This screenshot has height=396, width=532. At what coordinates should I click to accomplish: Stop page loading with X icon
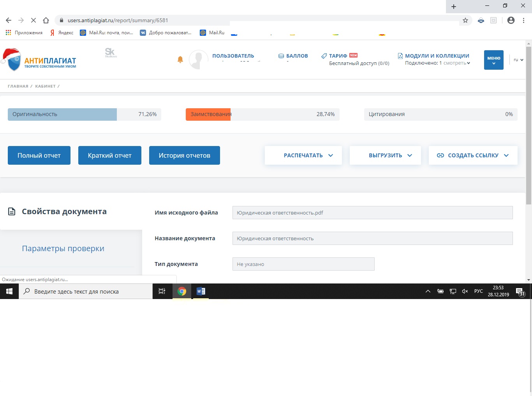[33, 20]
